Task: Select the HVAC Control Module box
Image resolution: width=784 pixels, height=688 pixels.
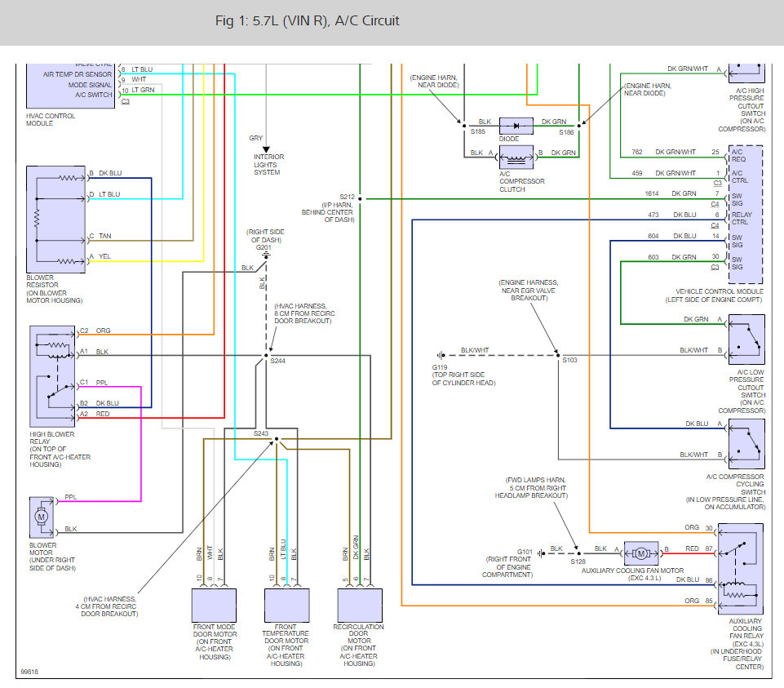Action: click(x=70, y=86)
